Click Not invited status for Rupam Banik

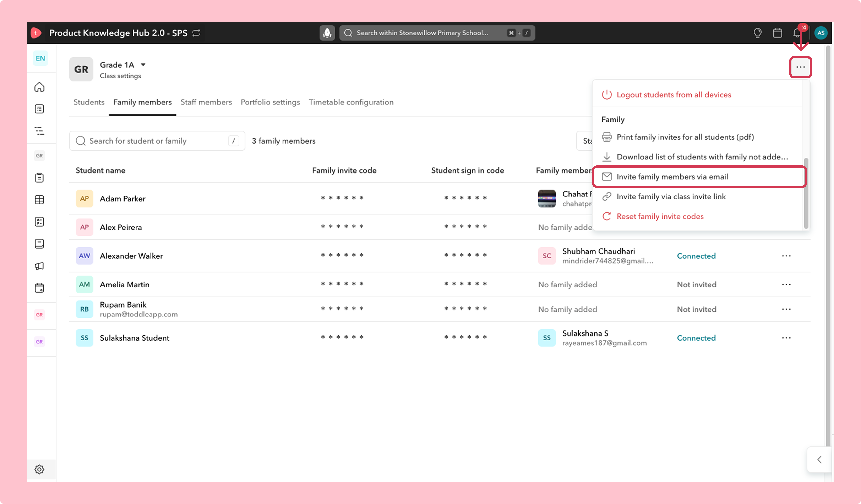pos(696,309)
